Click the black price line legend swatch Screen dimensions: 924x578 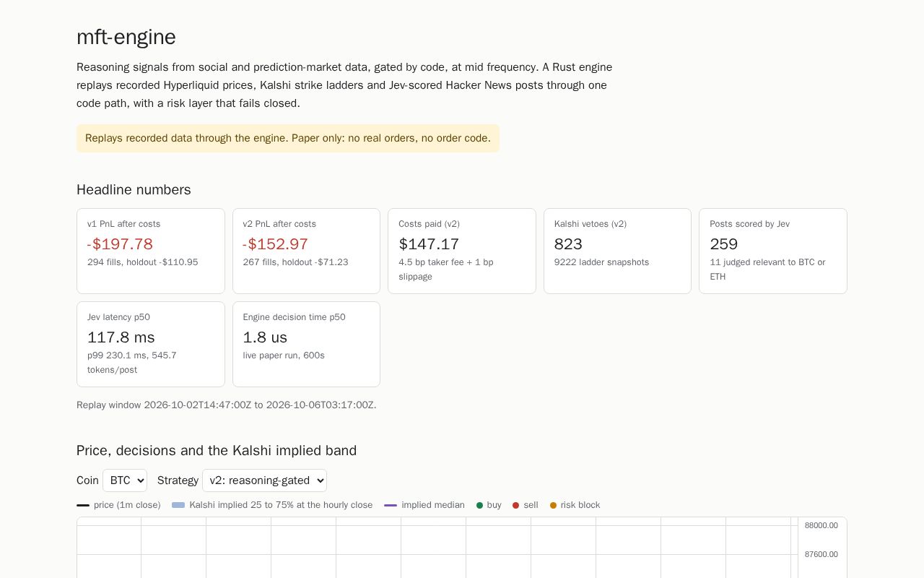83,505
